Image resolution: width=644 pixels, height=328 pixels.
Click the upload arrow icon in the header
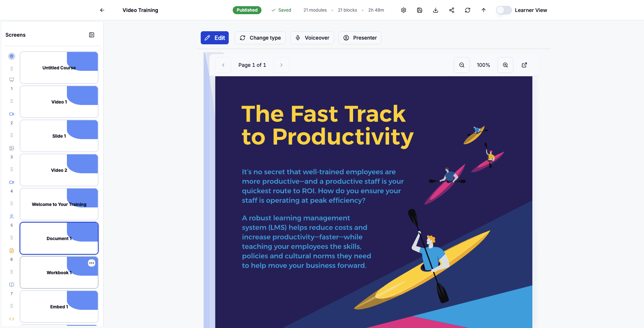click(x=484, y=10)
